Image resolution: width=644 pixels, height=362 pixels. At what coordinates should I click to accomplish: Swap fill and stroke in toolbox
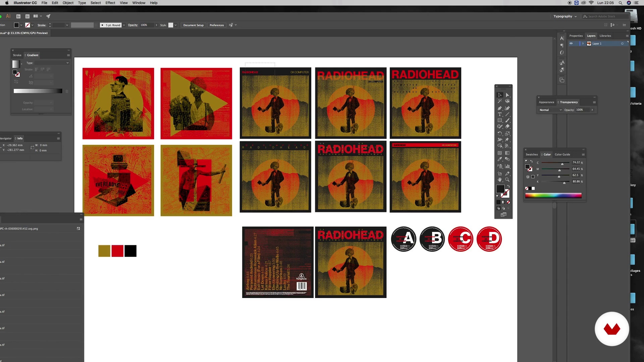pos(508,186)
